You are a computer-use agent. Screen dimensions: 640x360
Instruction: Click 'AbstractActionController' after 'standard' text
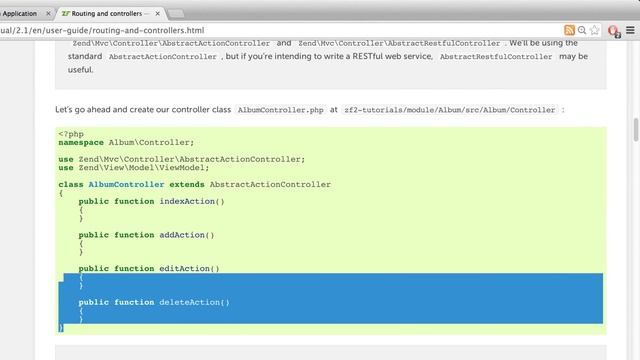click(162, 57)
